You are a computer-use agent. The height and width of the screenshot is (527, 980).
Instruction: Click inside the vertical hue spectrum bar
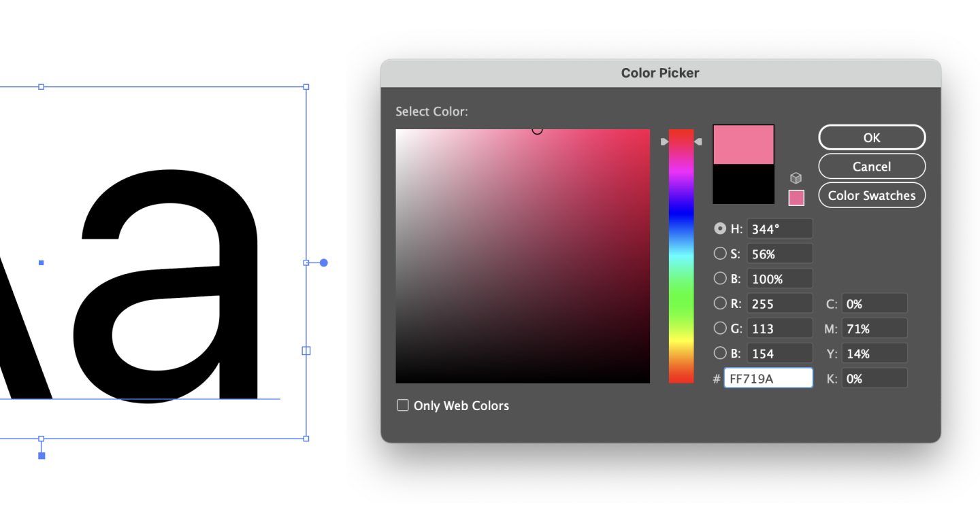[682, 258]
